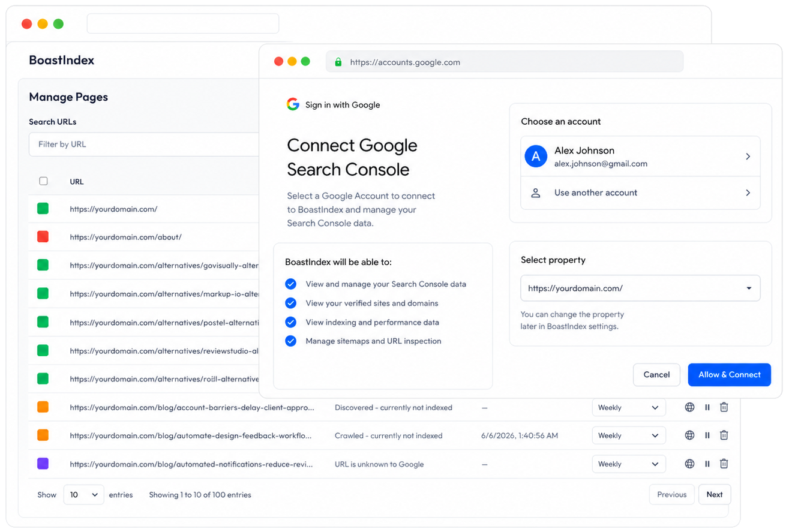Screen dimensions: 786x532
Task: Go to the Next page of entries
Action: tap(714, 495)
